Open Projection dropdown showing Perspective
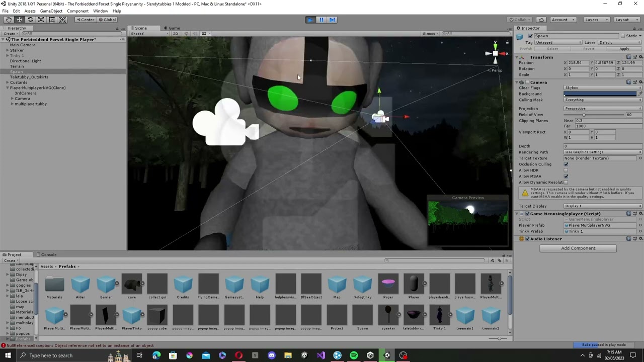This screenshot has height=362, width=644. (603, 109)
